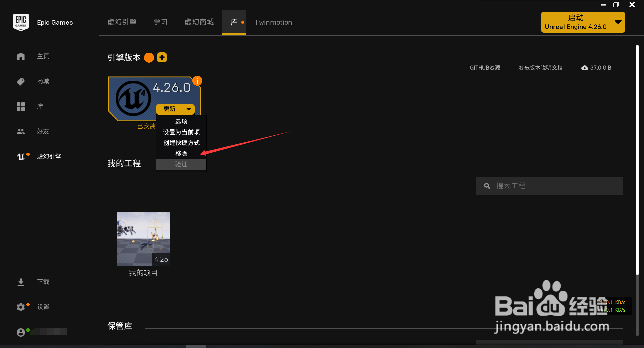Click the Epic Games logo
The width and height of the screenshot is (644, 348).
click(21, 22)
